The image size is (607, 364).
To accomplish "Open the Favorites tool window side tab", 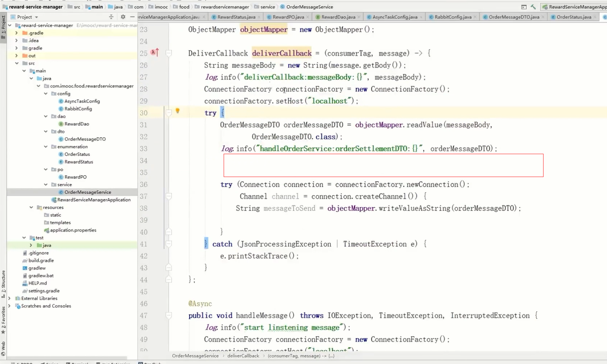I will (x=3, y=320).
